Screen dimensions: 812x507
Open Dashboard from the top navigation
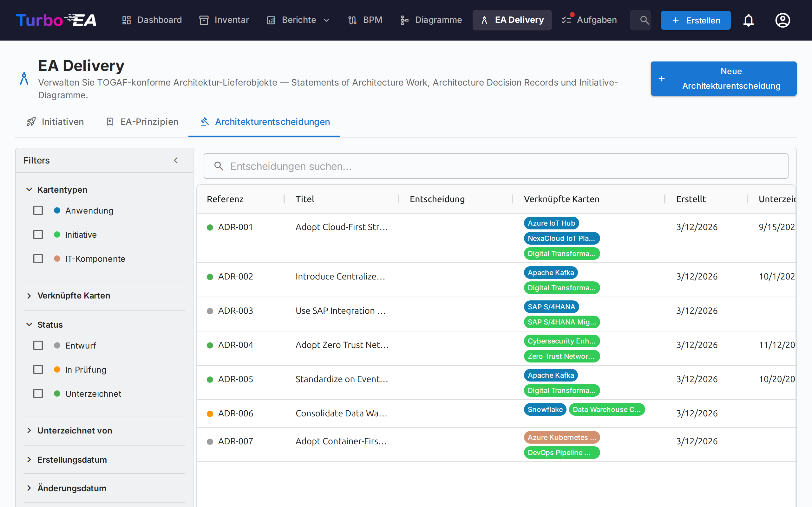tap(152, 20)
